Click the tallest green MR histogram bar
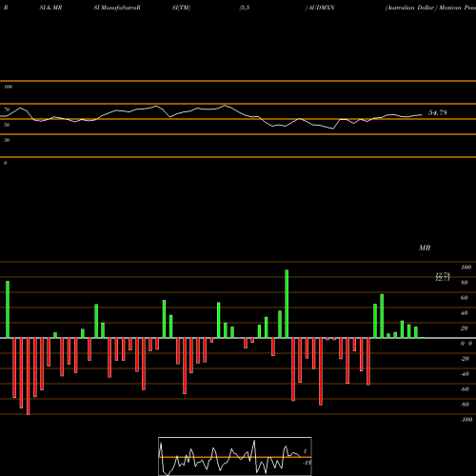 click(x=287, y=304)
